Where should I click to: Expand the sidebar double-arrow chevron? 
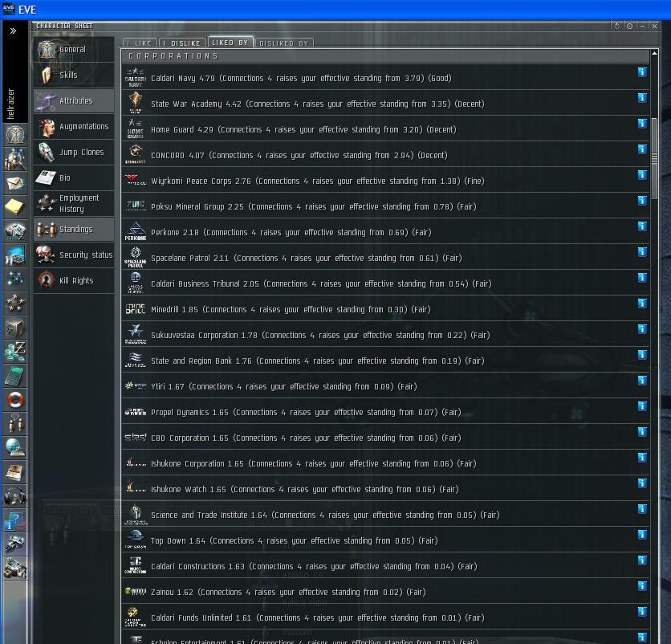click(x=14, y=31)
